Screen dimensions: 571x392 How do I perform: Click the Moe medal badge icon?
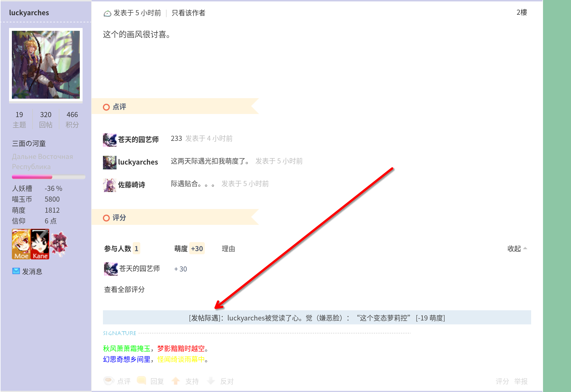(x=21, y=244)
